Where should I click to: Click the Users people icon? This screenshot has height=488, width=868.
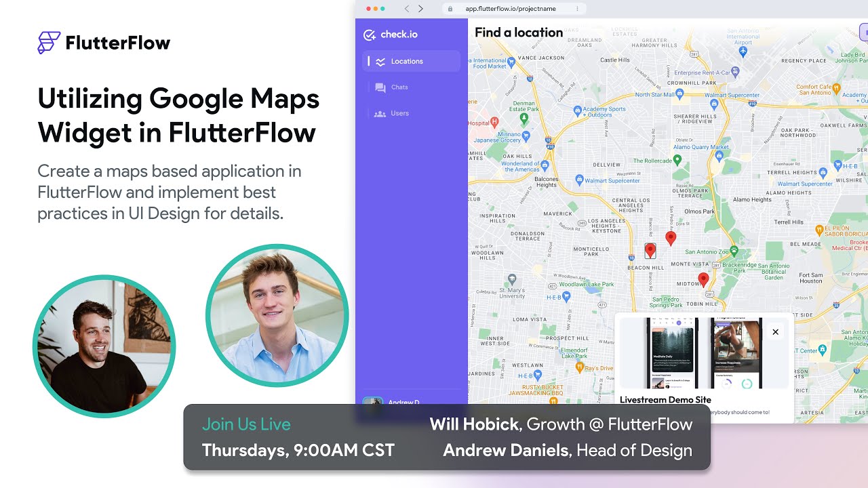[380, 113]
